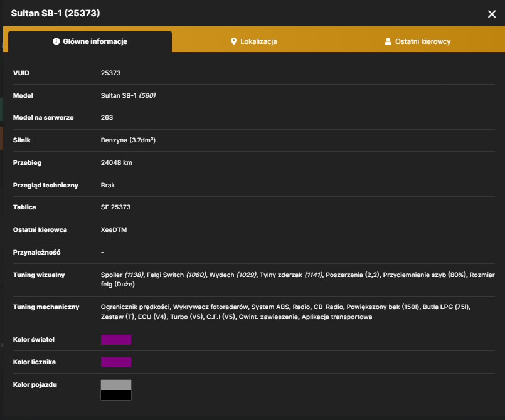Screen dimensions: 505x420
Task: Click the ECU (V4) entry
Action: click(x=152, y=317)
